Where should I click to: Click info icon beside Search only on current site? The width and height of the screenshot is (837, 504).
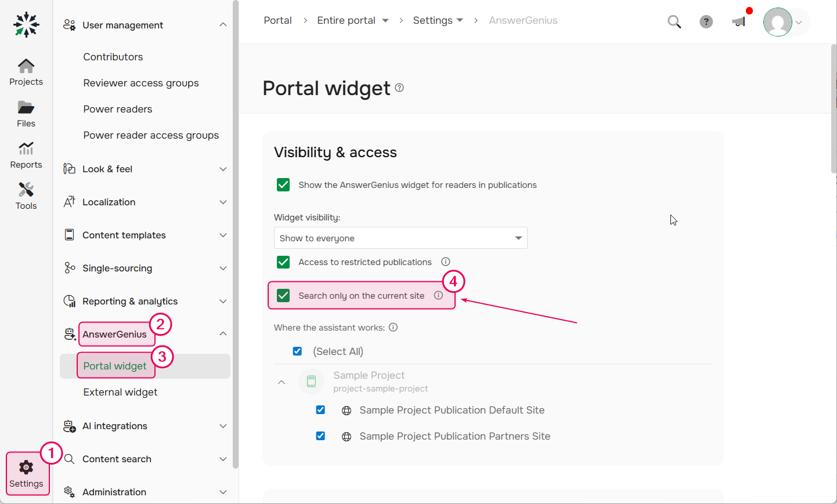click(x=438, y=295)
